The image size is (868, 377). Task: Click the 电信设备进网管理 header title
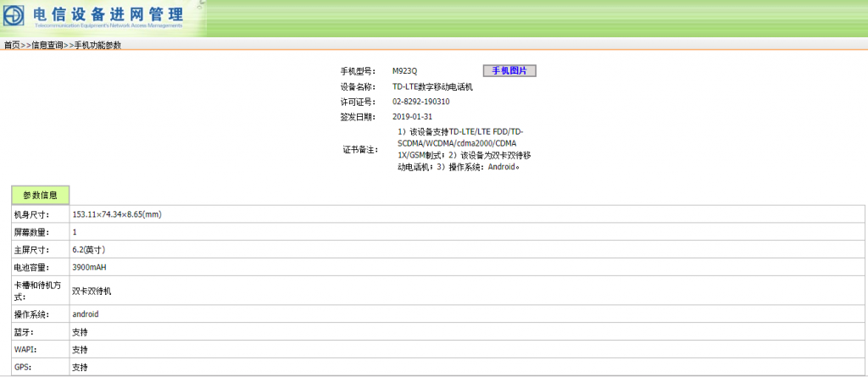coord(108,14)
